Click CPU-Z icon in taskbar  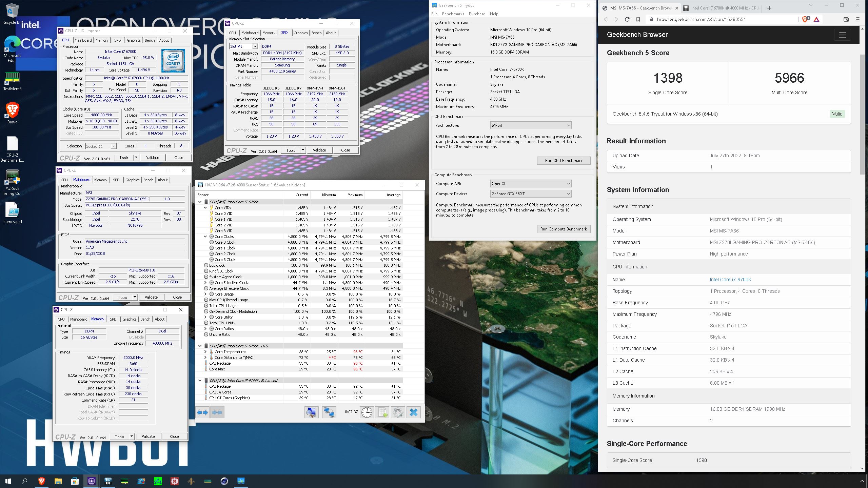[92, 481]
